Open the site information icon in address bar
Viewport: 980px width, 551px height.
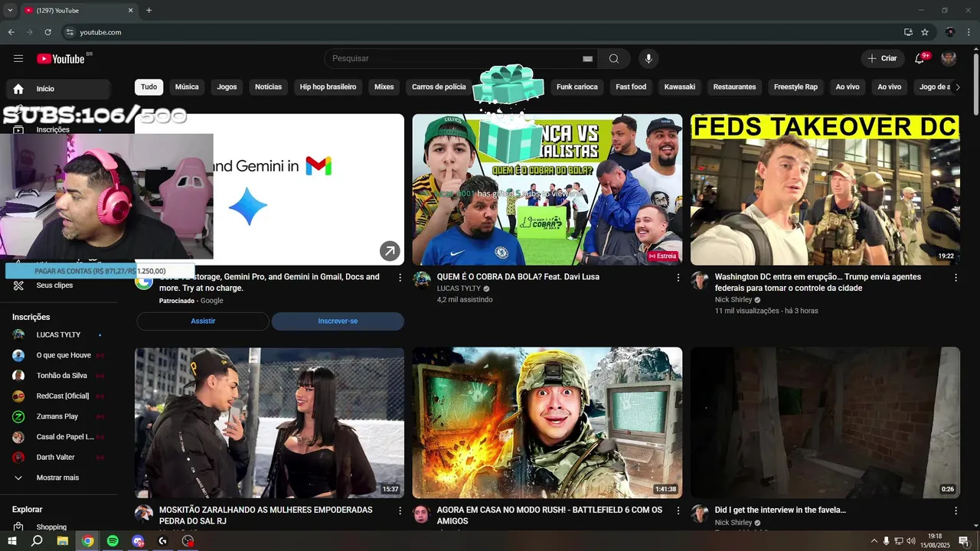pos(70,32)
